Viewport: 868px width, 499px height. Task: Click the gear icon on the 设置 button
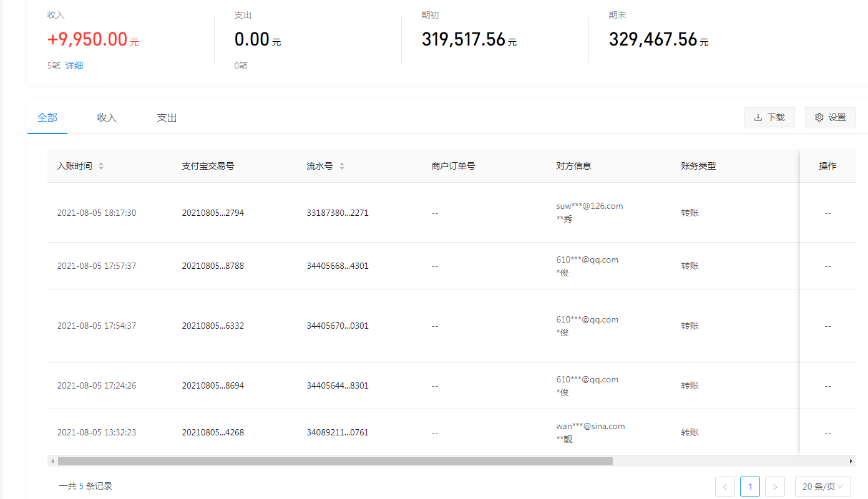click(x=819, y=117)
